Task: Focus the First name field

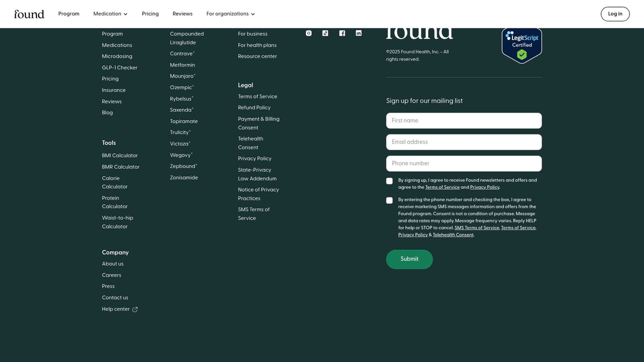Action: tap(464, 121)
